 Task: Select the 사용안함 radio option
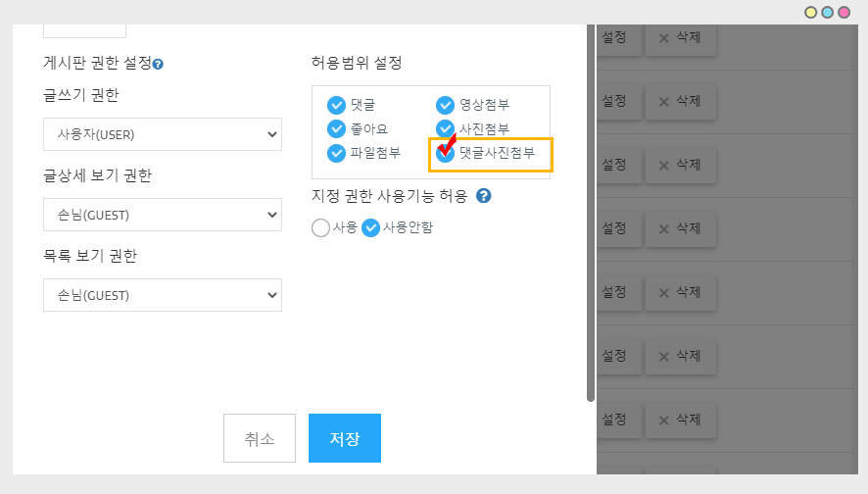click(x=371, y=227)
